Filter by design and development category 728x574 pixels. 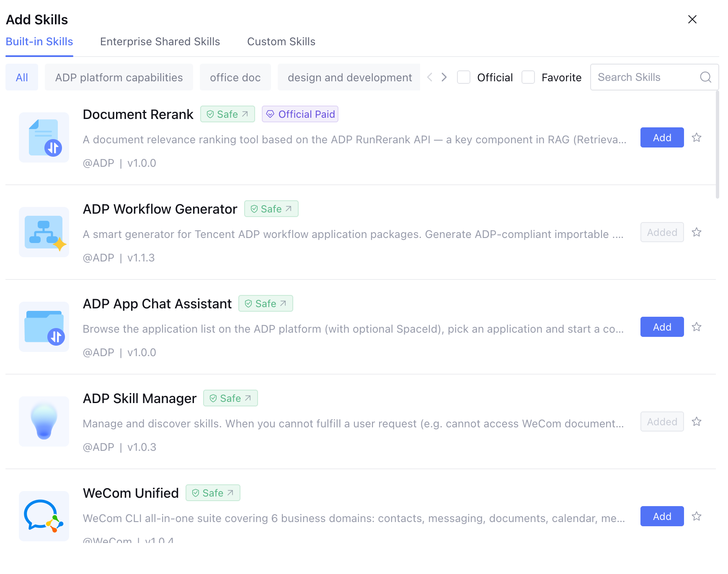pos(349,77)
